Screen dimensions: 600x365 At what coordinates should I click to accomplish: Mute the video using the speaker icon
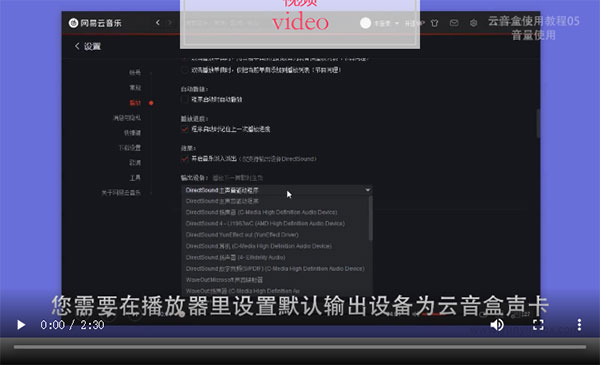click(497, 325)
